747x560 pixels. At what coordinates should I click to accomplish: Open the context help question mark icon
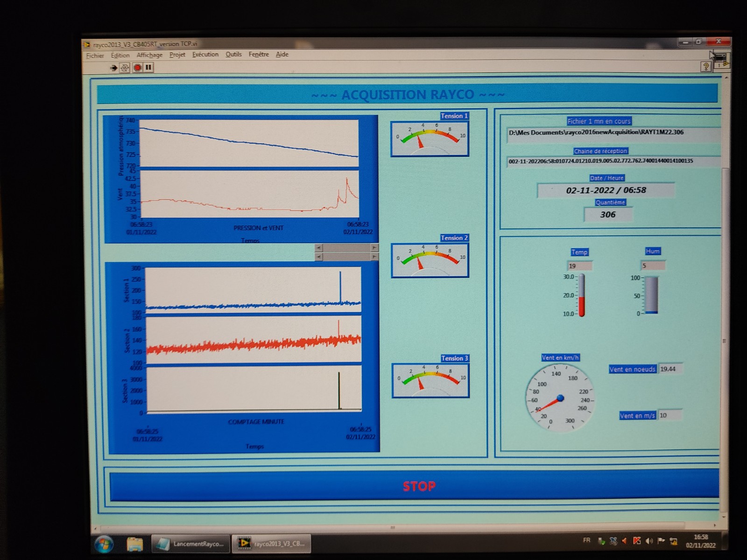click(x=705, y=67)
